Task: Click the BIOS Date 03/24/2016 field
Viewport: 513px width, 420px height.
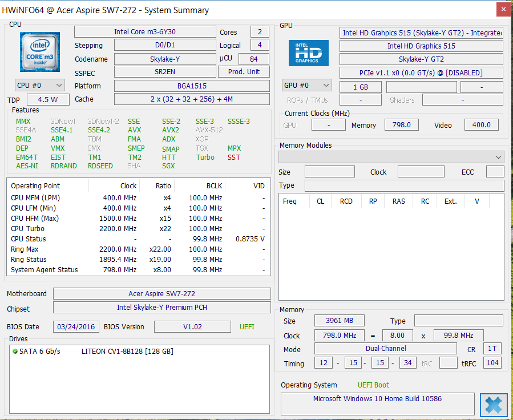Action: pos(76,327)
